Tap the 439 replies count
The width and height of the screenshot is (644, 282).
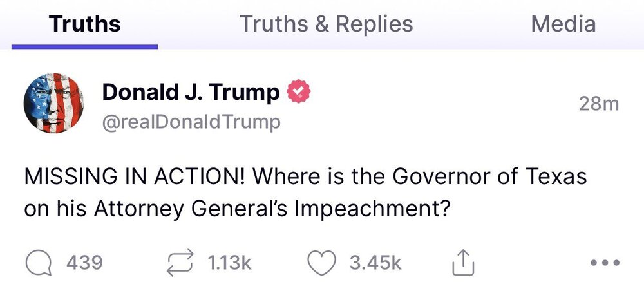(84, 263)
